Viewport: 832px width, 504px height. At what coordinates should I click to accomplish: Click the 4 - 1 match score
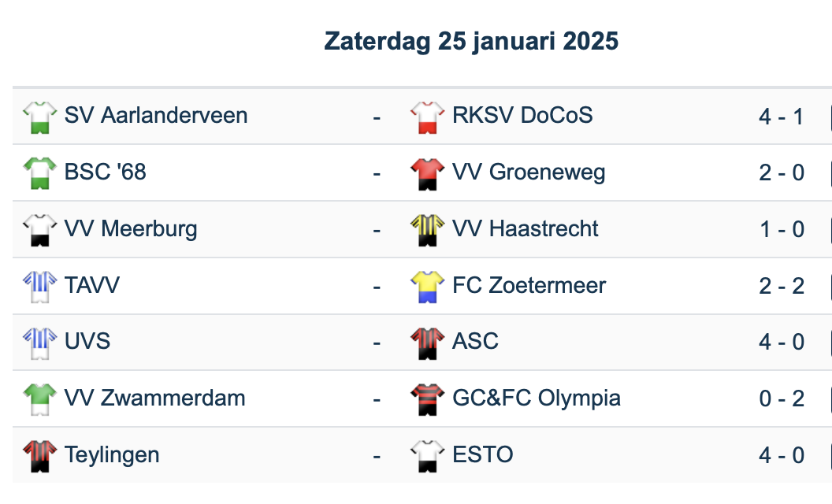coord(782,117)
